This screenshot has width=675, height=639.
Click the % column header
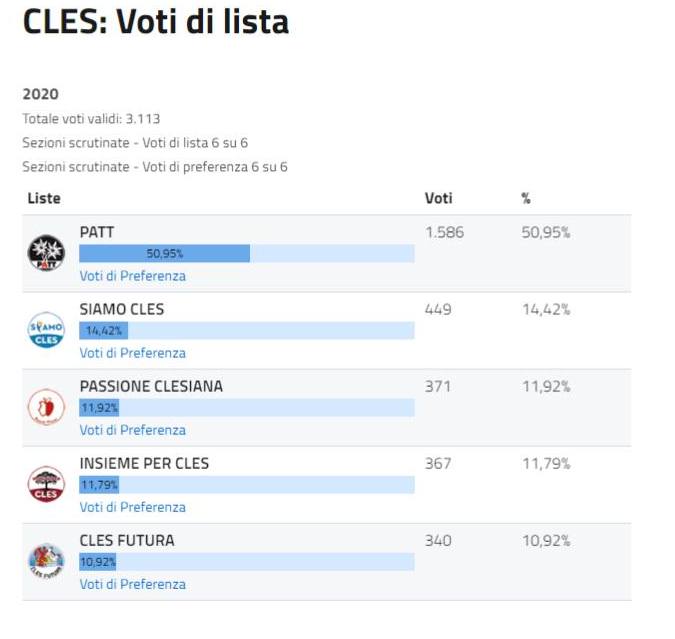pyautogui.click(x=526, y=199)
